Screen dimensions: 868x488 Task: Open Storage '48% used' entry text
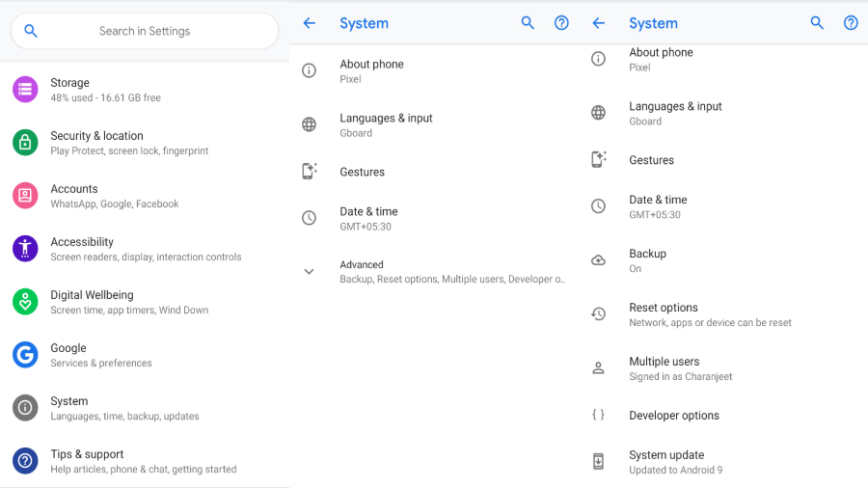105,90
